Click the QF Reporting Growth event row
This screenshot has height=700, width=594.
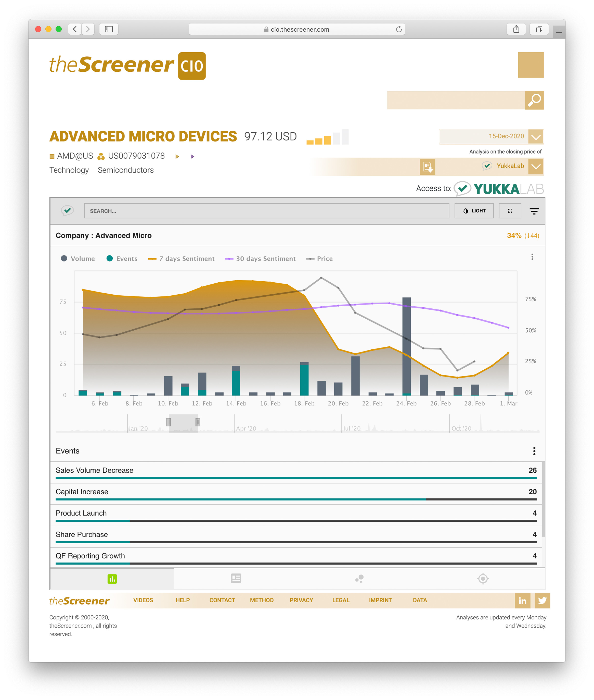296,557
